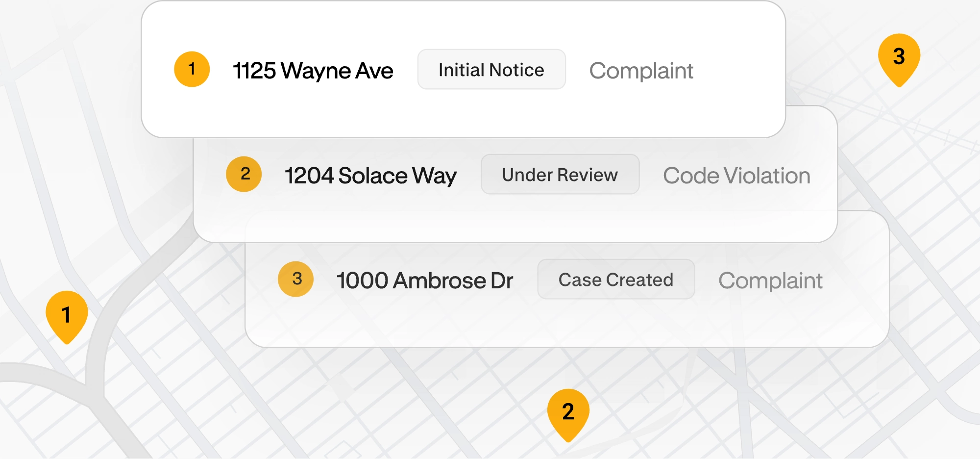Click circle badge 3 beside Ambrose Dr
980x459 pixels.
click(296, 279)
